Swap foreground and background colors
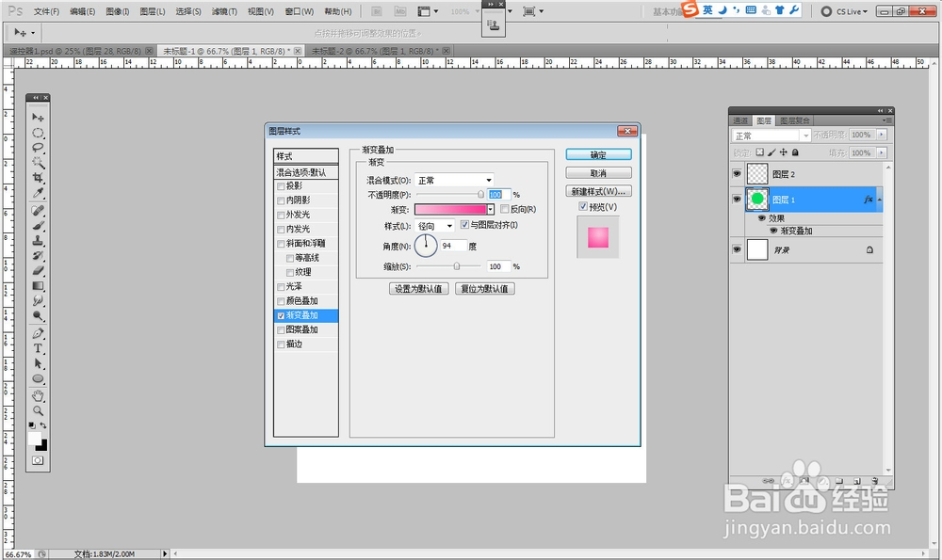The image size is (942, 560). pos(43,425)
